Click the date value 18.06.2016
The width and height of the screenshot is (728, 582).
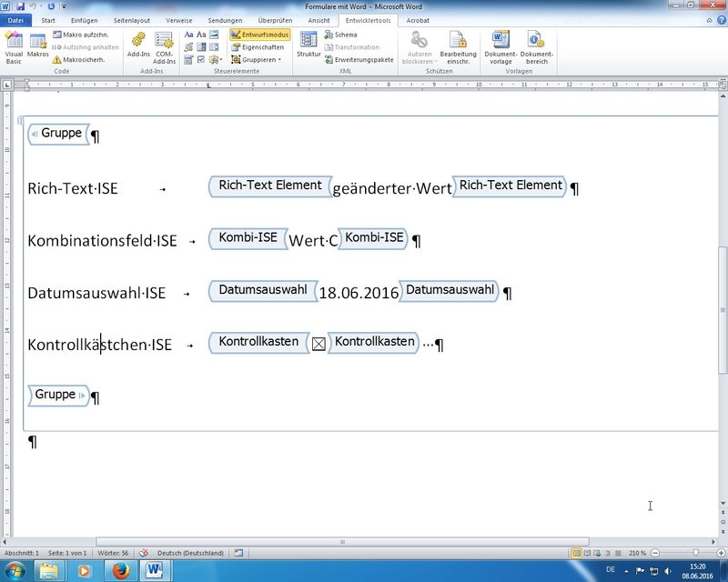[x=359, y=293]
